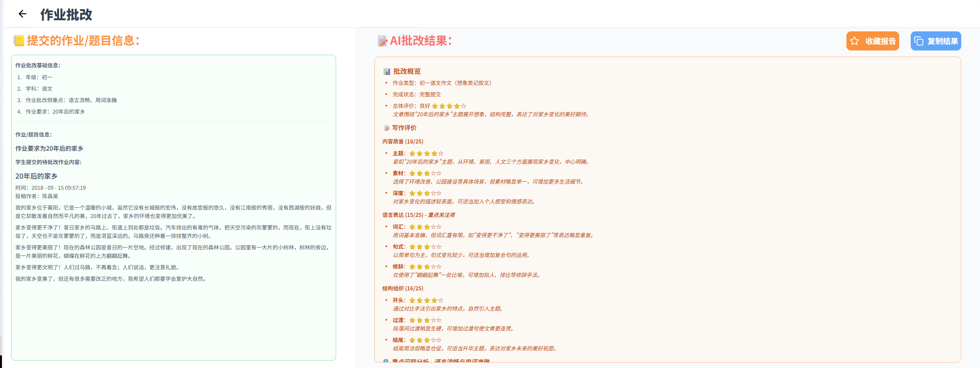Click the notebook icon beside 提交的作业
The image size is (980, 368).
19,41
